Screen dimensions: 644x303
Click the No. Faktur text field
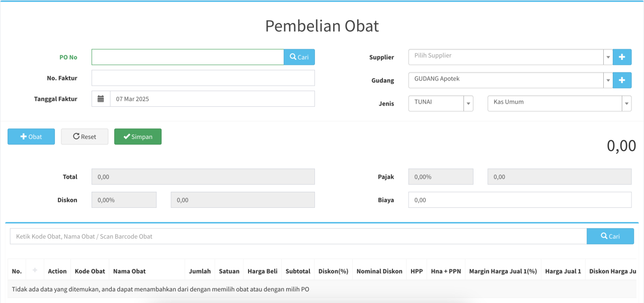[x=203, y=78]
